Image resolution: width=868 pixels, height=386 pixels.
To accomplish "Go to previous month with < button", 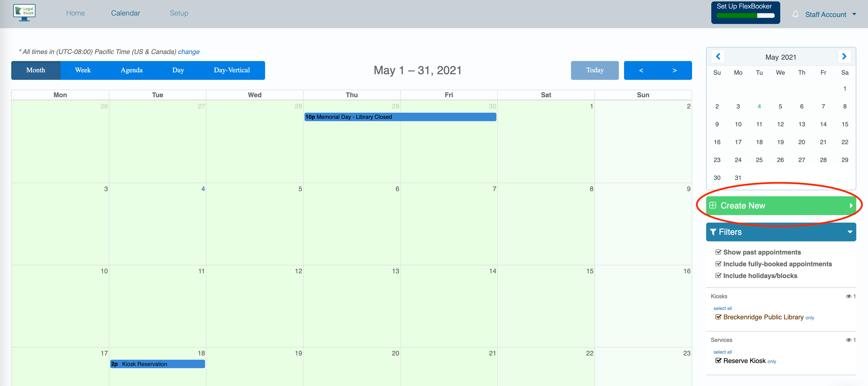I will click(641, 70).
